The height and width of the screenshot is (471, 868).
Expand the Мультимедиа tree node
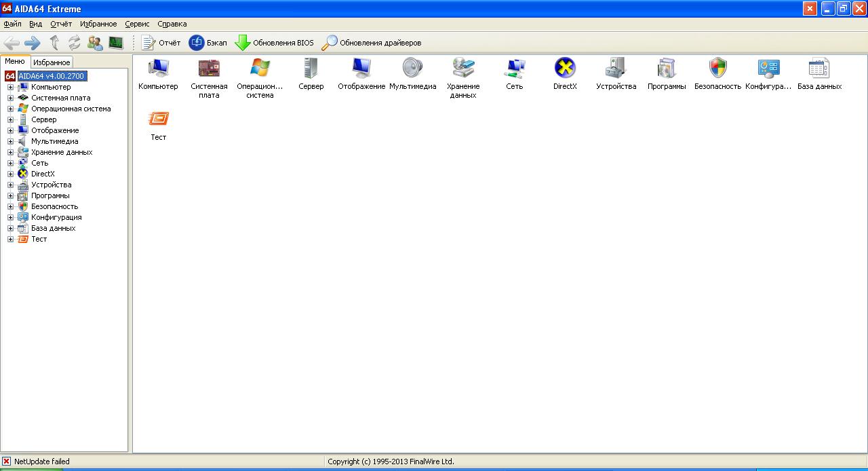(x=10, y=141)
